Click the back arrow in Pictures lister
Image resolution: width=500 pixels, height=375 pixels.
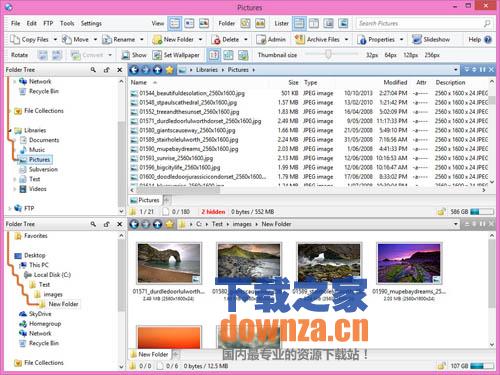(134, 70)
